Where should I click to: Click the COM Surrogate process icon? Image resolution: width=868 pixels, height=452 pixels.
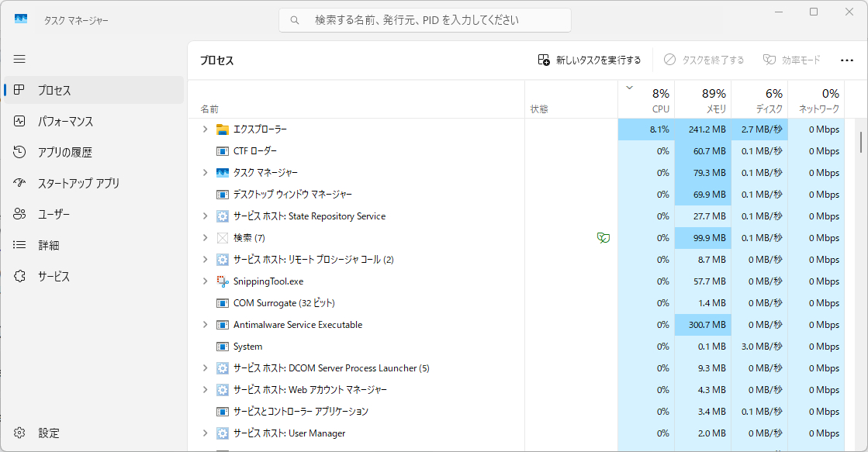(x=223, y=303)
